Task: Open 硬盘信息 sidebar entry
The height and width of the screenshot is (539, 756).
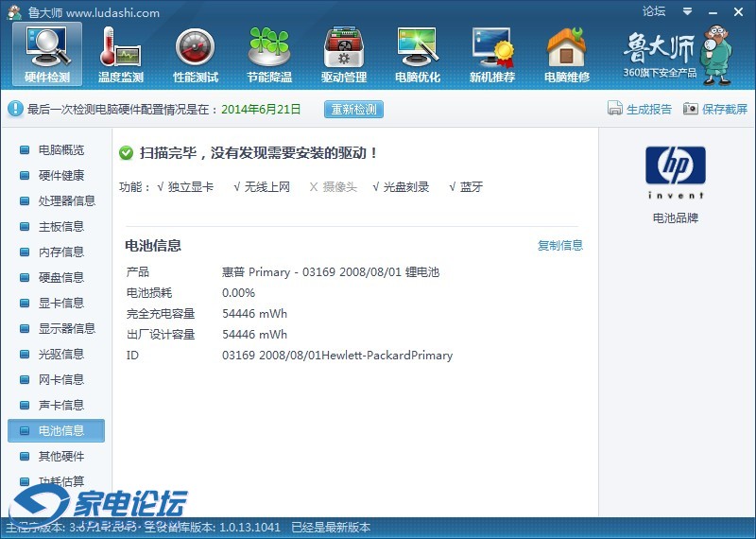Action: [x=60, y=278]
